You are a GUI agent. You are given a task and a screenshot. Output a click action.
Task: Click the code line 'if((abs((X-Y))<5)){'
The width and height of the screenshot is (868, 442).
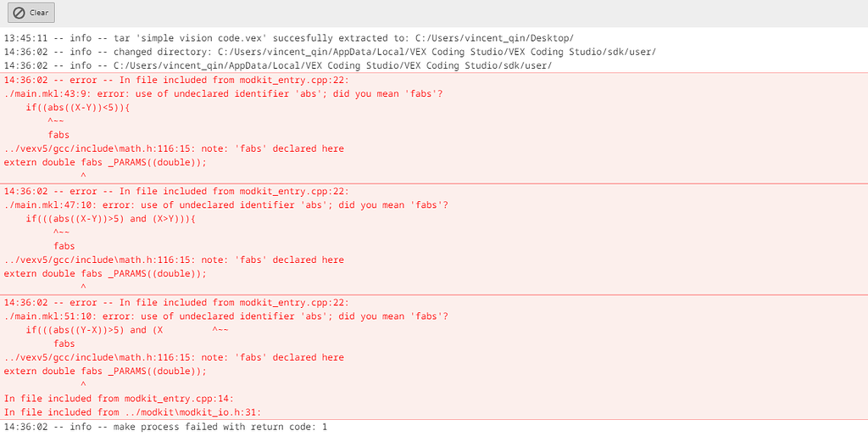(x=77, y=108)
